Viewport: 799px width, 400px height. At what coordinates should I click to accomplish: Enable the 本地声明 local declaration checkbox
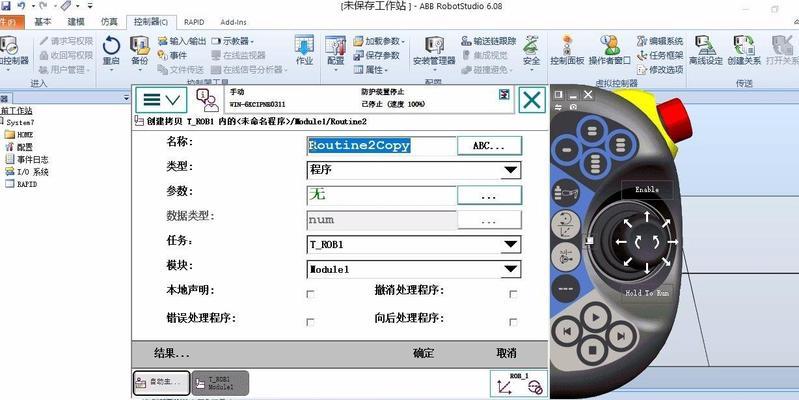(x=310, y=294)
